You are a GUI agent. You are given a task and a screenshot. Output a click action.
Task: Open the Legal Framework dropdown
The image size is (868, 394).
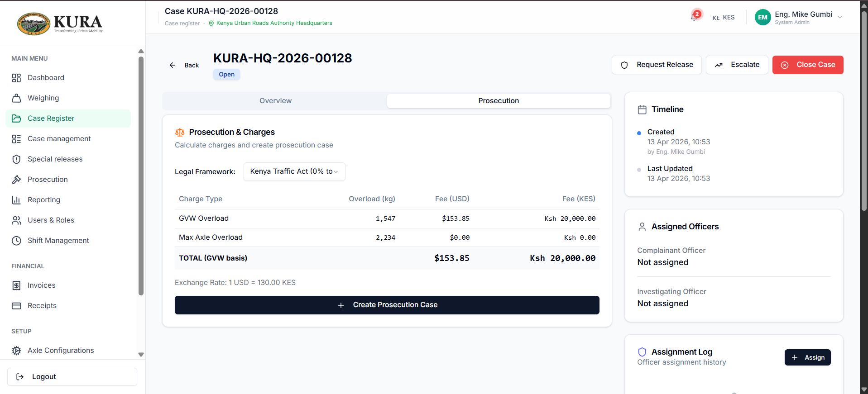(x=294, y=171)
